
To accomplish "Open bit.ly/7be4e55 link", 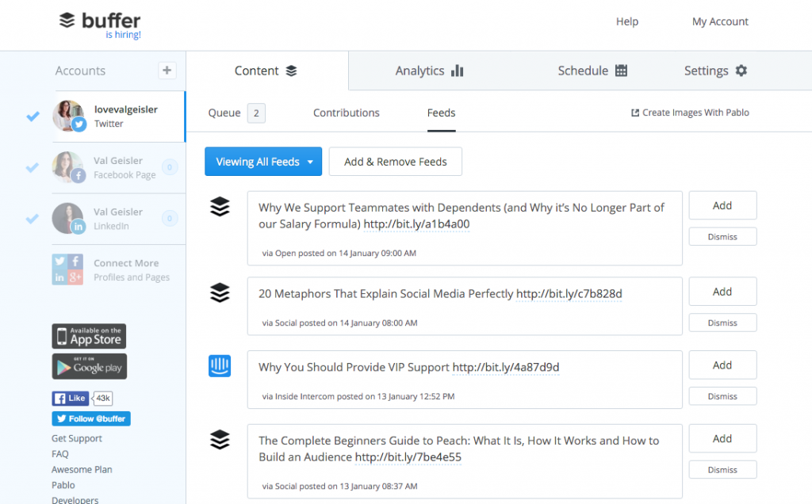I will coord(408,457).
